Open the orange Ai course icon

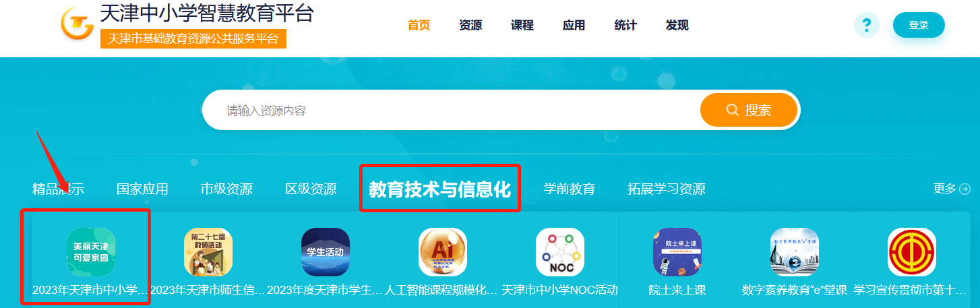coord(443,252)
